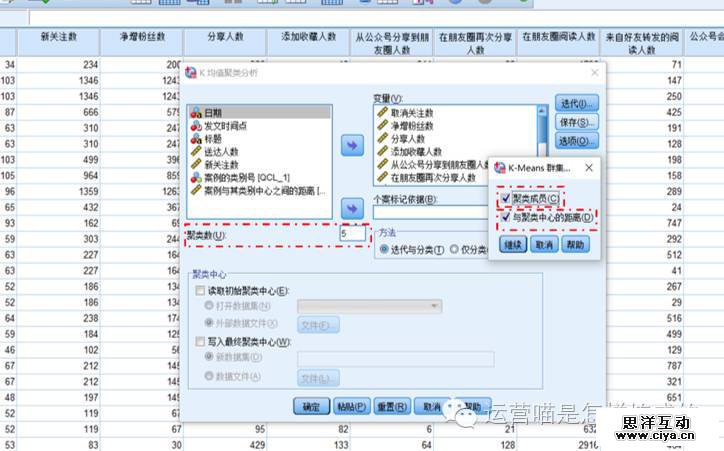Select the 日期 variable in the source list
Viewport: 724px width, 451px height.
point(259,112)
